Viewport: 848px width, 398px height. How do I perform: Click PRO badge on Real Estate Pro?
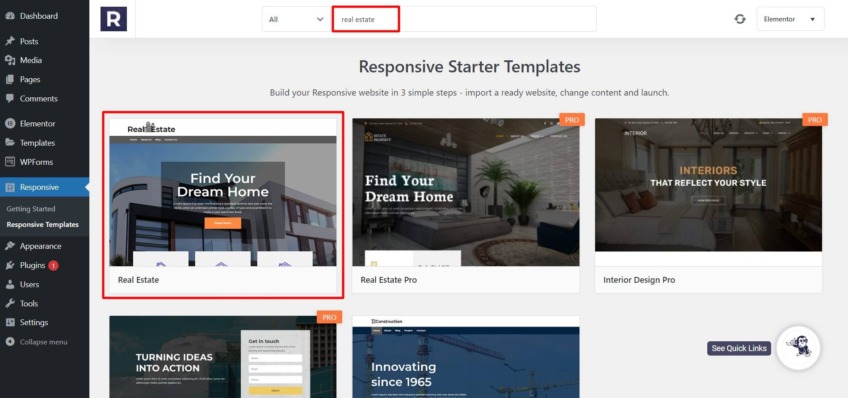tap(572, 120)
